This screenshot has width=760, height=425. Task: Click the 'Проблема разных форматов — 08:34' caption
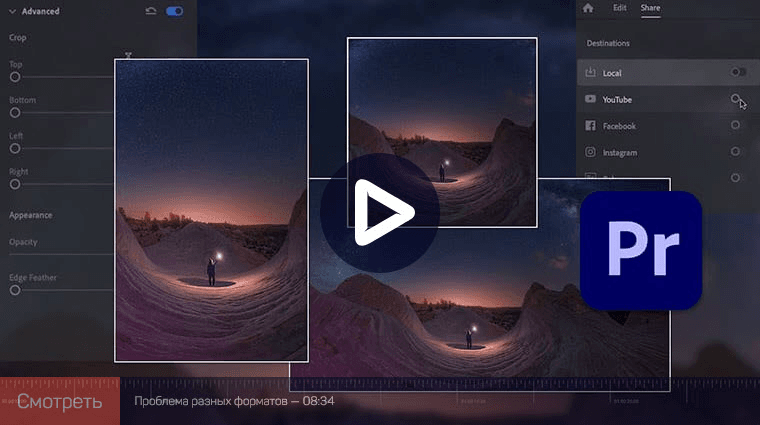[x=234, y=401]
